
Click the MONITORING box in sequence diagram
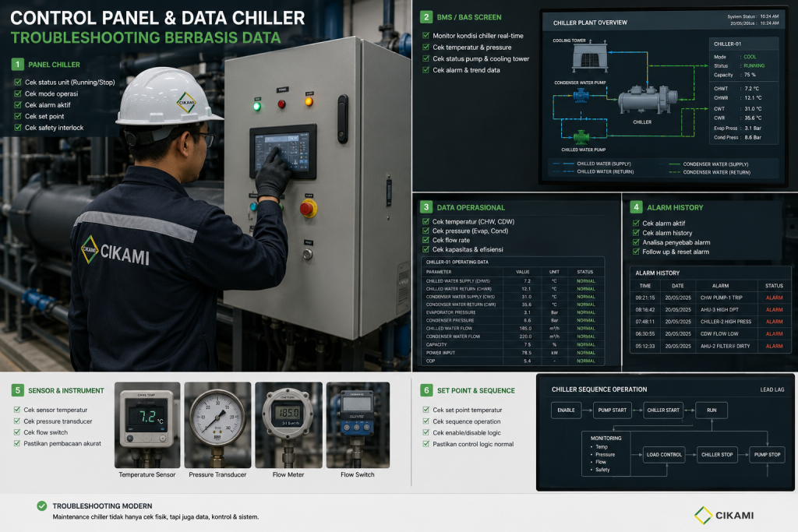coord(606,453)
